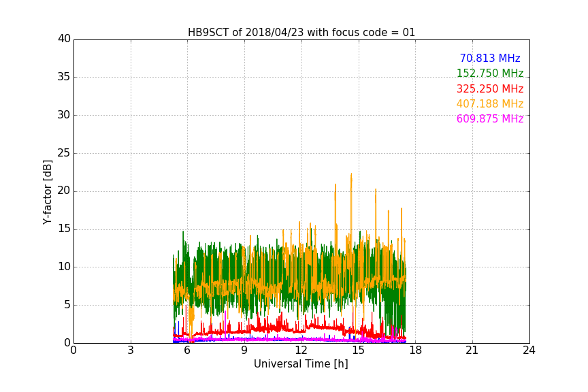This screenshot has width=588, height=392.
Task: Select the 325.250 MHz legend entry
Action: (x=490, y=89)
